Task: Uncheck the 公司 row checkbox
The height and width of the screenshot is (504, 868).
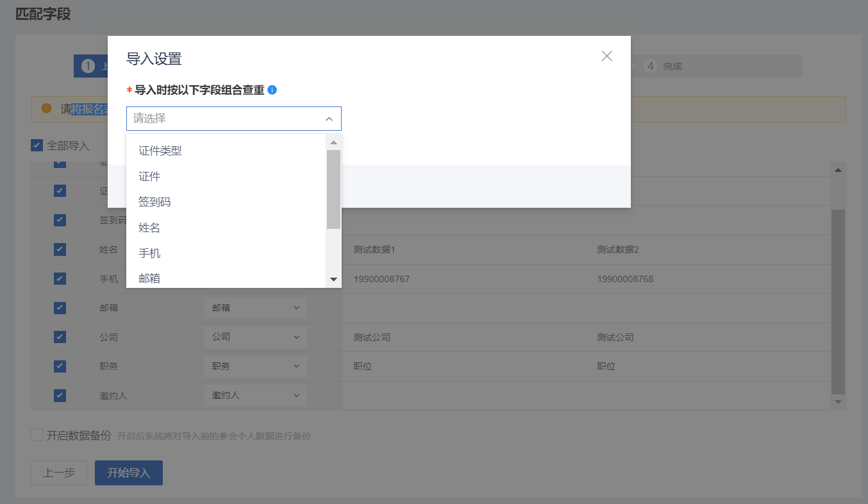Action: pos(60,337)
